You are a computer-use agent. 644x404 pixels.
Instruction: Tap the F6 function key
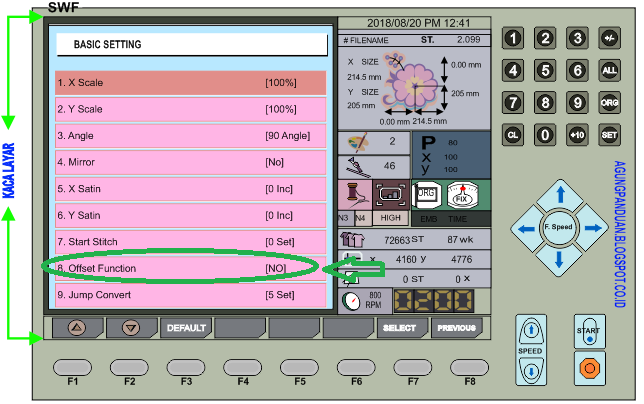tap(356, 367)
